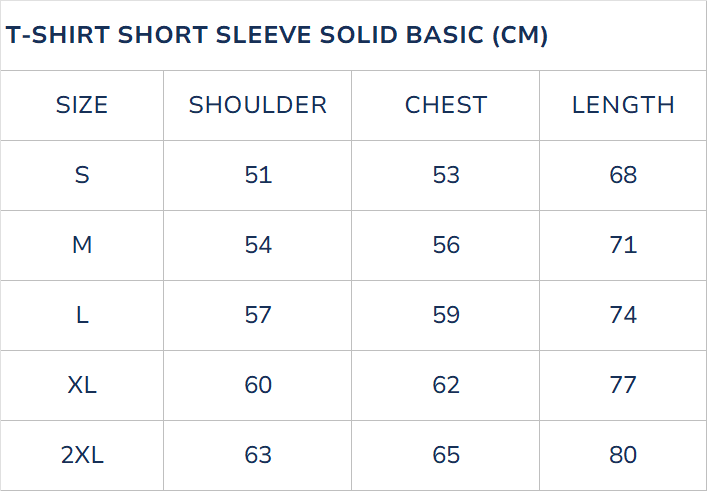Select the 2XL size row label
Screen dimensions: 707x491
tap(82, 455)
